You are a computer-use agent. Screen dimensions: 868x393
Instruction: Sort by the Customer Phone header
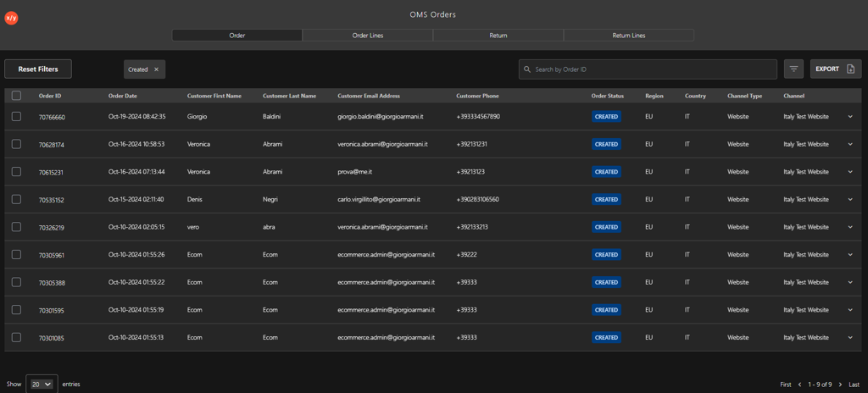pyautogui.click(x=477, y=96)
